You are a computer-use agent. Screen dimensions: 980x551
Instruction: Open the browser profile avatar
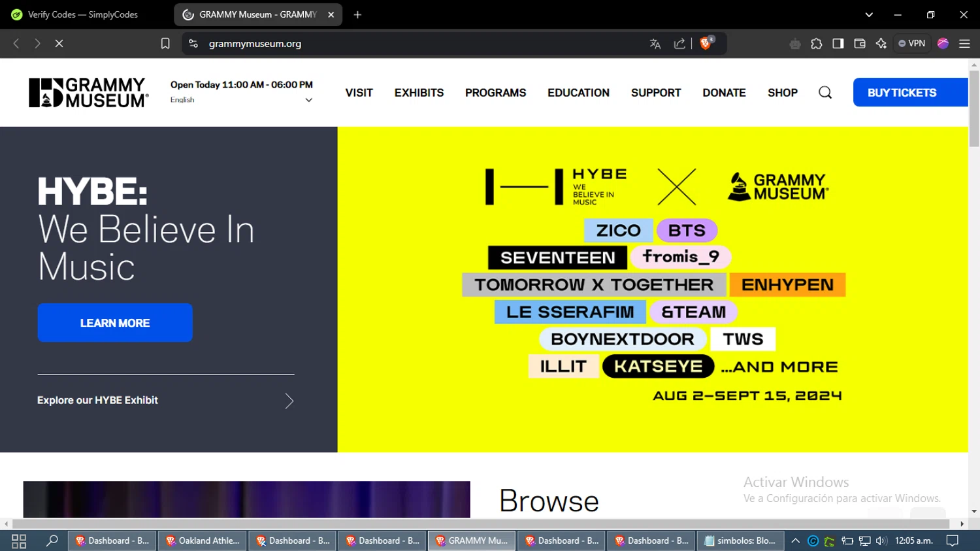[x=943, y=44]
